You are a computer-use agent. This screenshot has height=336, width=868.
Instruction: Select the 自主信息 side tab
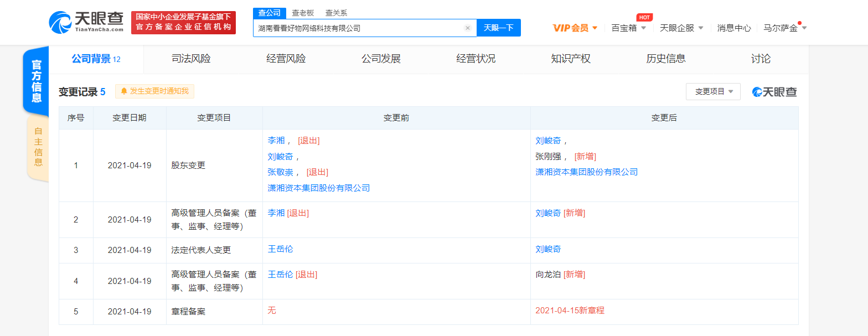click(38, 147)
